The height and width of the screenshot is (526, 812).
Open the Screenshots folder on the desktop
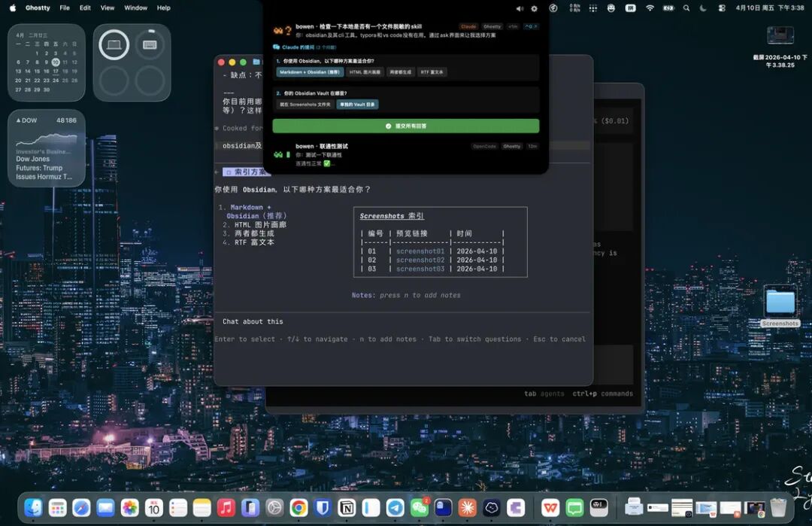[780, 306]
